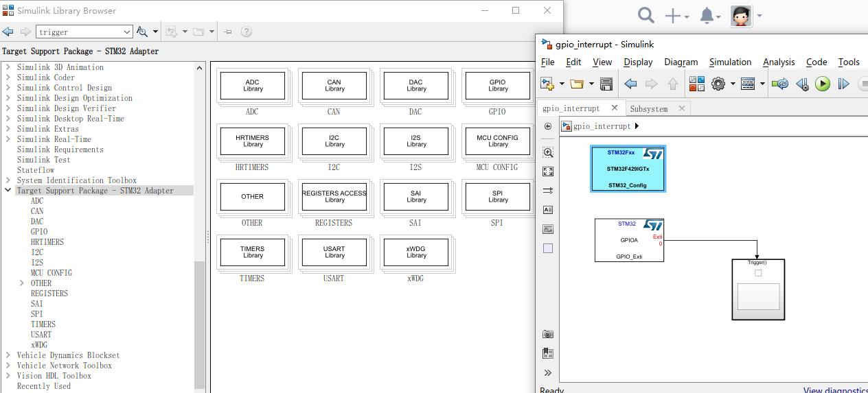Select the STM32_Config block on canvas
Viewport: 868px width, 393px height.
pos(628,169)
